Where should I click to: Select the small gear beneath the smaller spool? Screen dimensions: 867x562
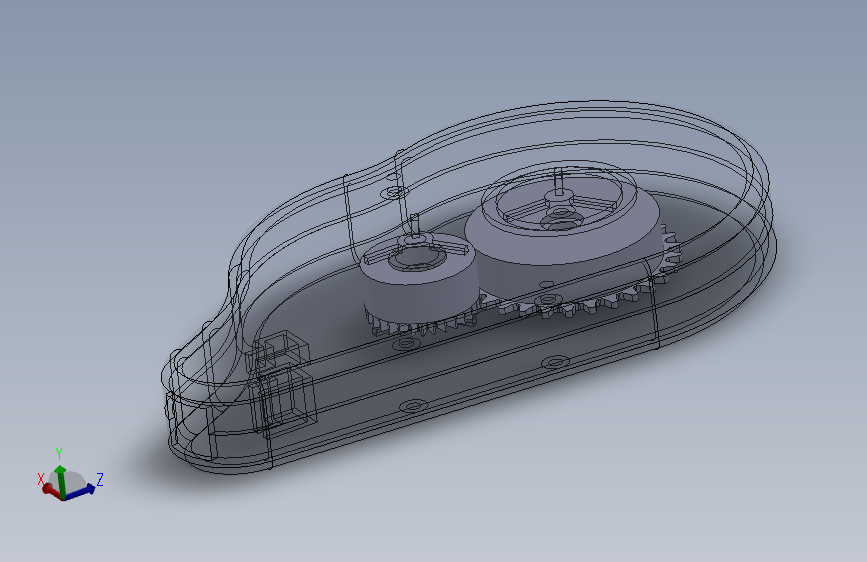[420, 326]
